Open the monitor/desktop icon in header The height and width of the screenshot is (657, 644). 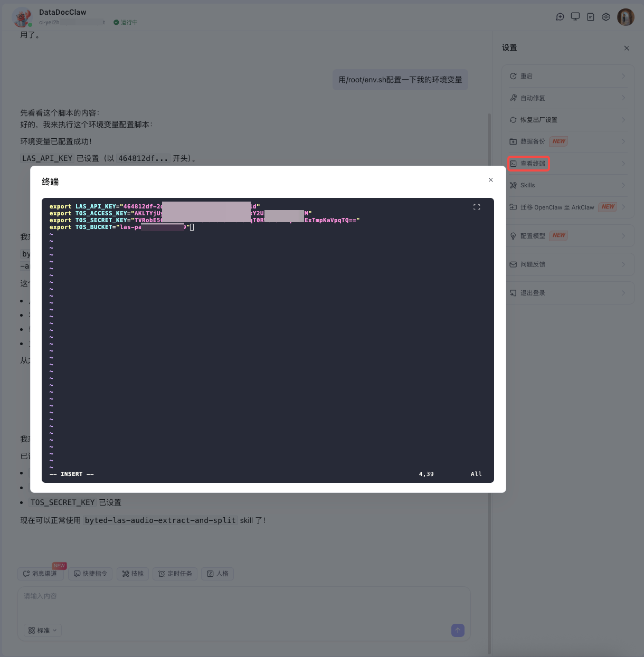tap(575, 17)
